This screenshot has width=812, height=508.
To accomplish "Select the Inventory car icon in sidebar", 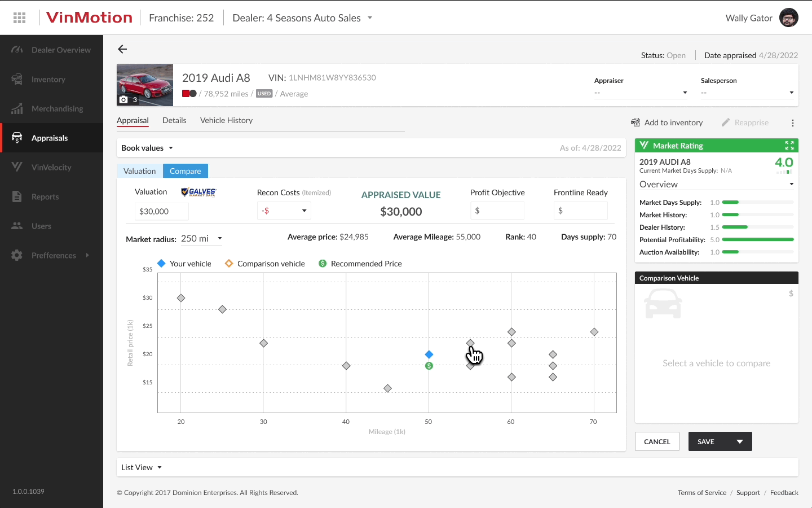I will tap(17, 79).
